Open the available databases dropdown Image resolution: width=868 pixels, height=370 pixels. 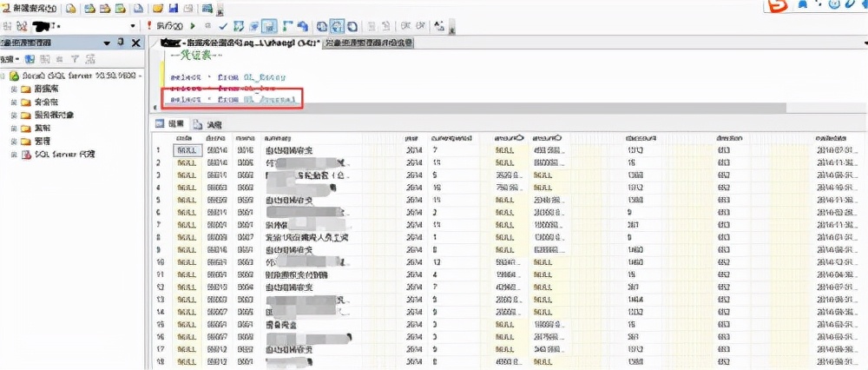point(132,26)
